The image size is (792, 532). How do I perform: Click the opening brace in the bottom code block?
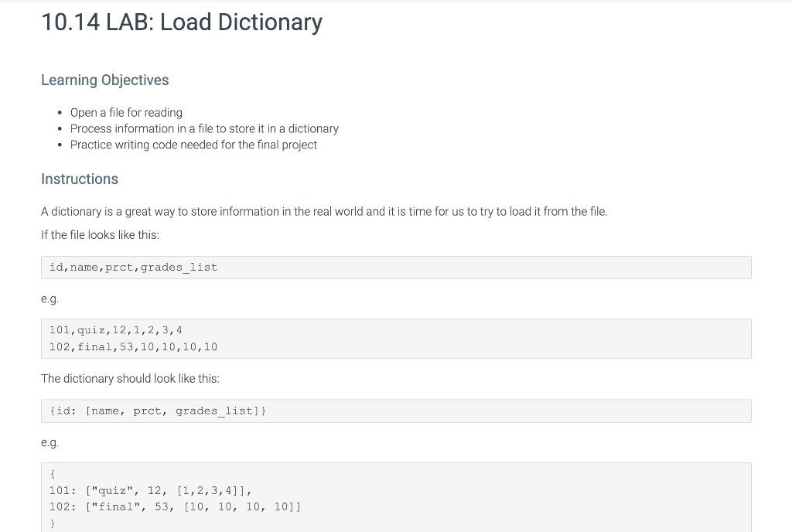point(52,473)
